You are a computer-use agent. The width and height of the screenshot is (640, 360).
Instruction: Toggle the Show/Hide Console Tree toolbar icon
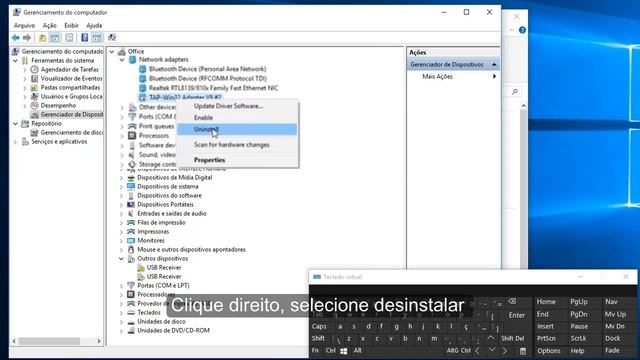pyautogui.click(x=54, y=38)
